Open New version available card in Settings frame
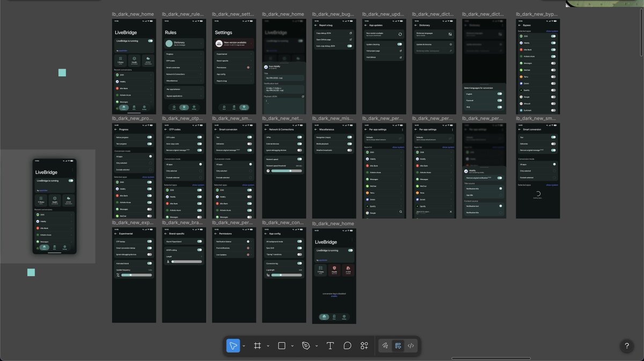Screen dimensions: 644x361 pyautogui.click(x=234, y=44)
